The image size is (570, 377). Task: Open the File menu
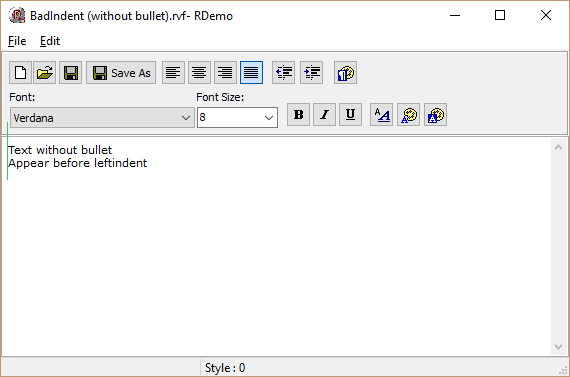[17, 41]
